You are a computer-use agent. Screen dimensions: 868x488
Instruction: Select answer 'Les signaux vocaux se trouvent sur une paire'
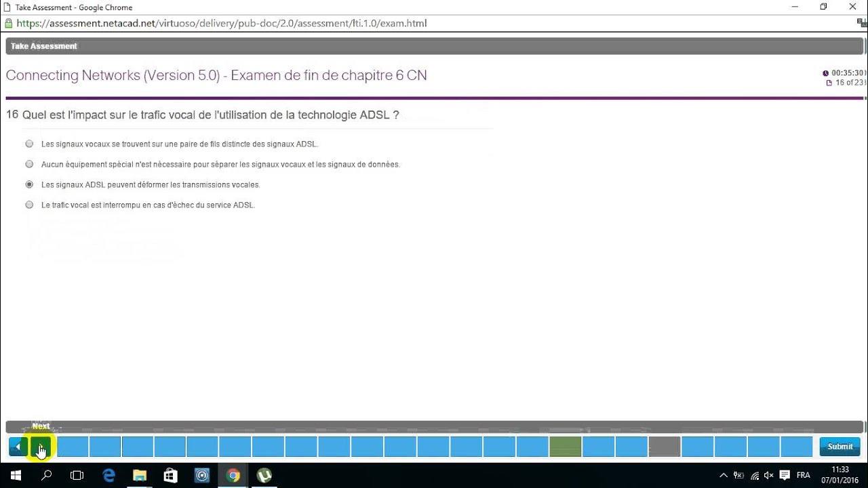click(29, 144)
